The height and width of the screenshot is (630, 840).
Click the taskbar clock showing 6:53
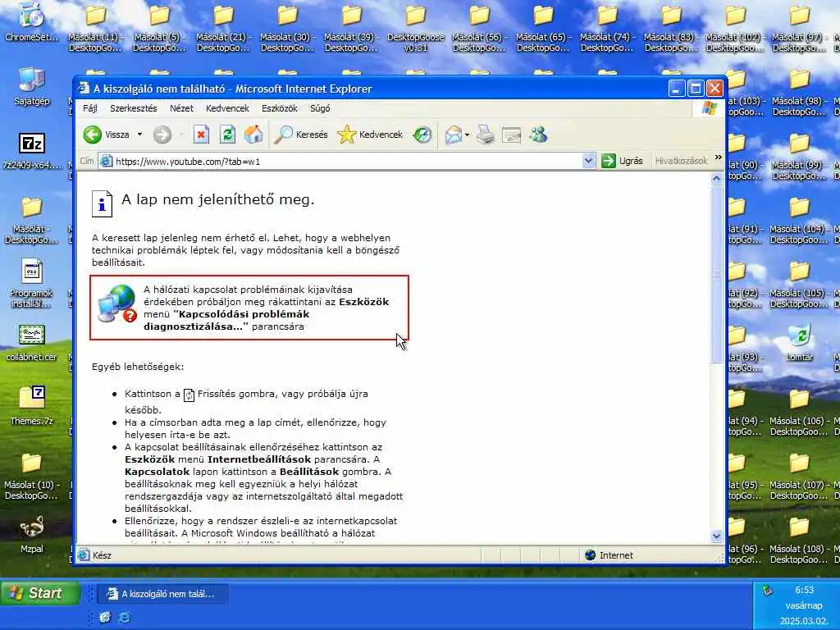tap(804, 590)
